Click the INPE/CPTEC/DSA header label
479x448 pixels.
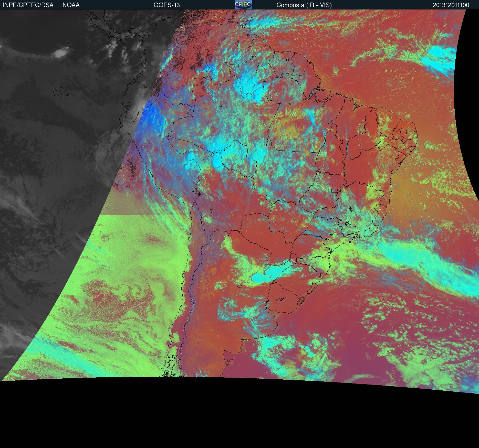coord(28,5)
